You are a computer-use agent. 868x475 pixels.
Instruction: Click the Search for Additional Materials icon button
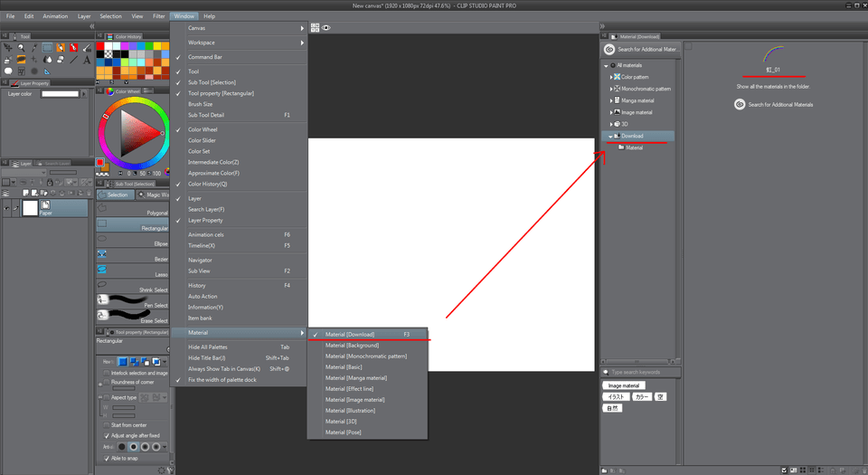[x=740, y=105]
